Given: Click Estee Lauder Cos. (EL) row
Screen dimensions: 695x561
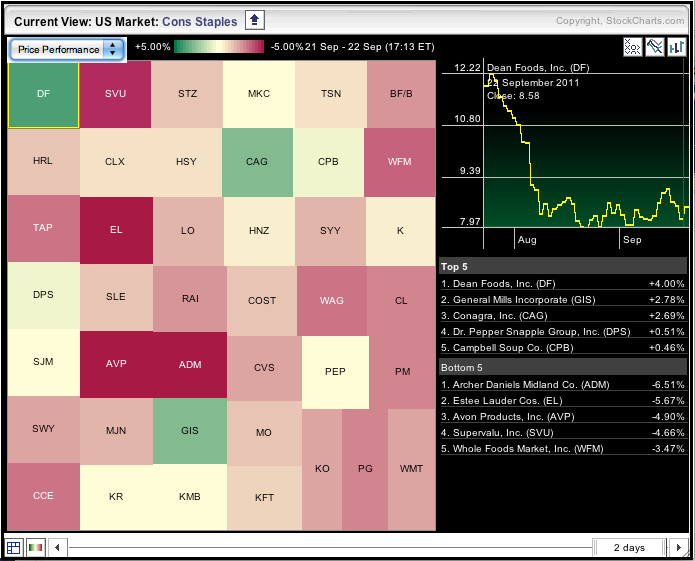Looking at the screenshot, I should (563, 401).
